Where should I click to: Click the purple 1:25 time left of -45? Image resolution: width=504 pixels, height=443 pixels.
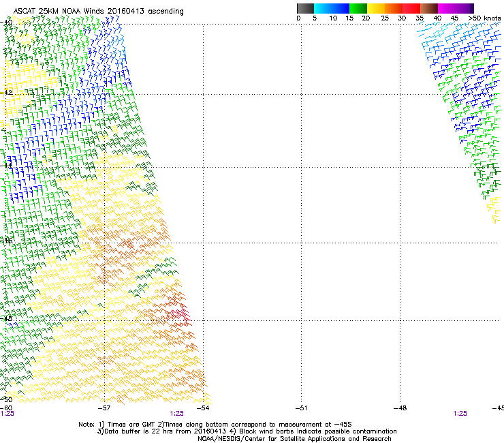[460, 414]
